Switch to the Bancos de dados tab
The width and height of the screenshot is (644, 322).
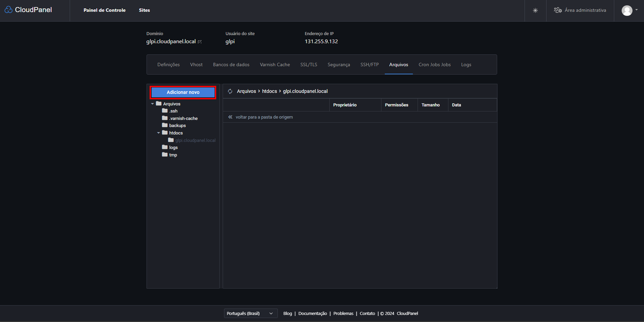(x=231, y=65)
